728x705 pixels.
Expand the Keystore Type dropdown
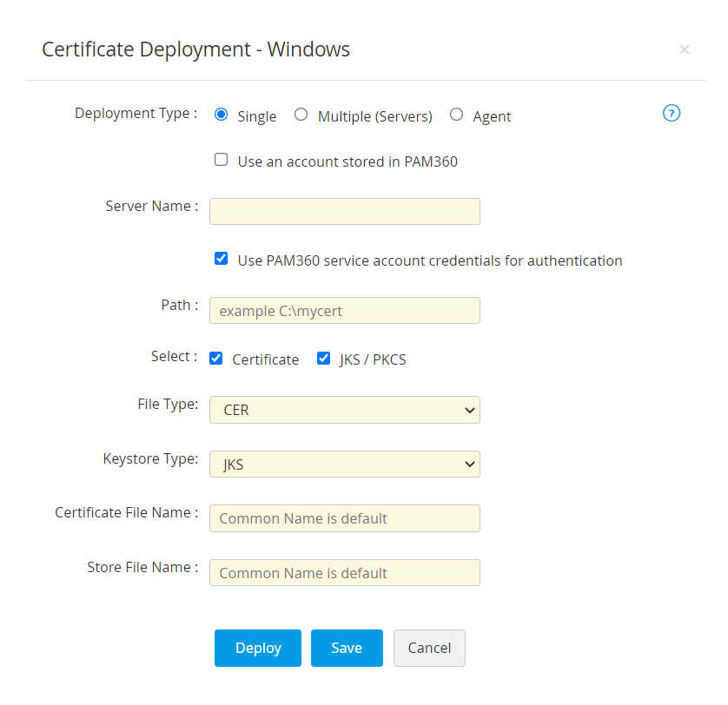(345, 465)
